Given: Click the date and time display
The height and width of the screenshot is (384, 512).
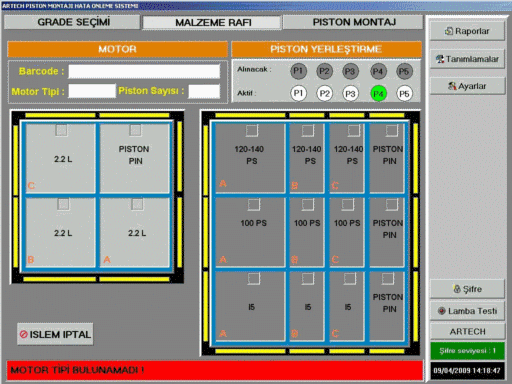Looking at the screenshot, I should 467,370.
